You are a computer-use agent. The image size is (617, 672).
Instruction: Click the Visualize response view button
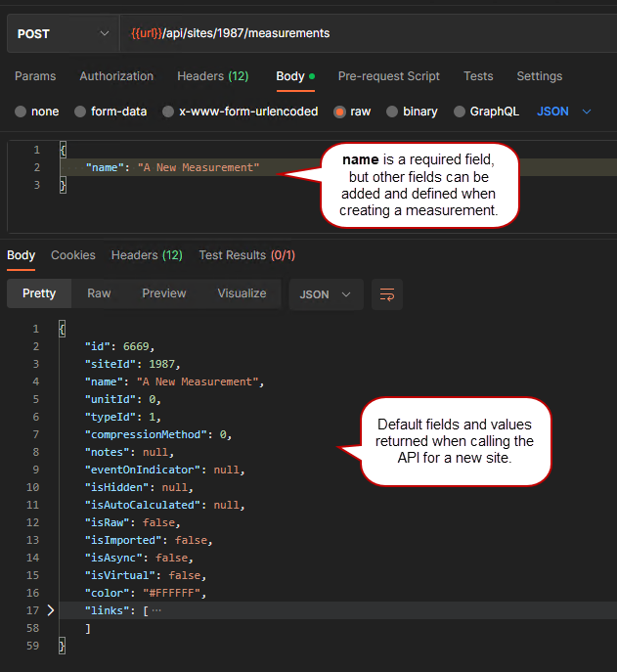click(242, 293)
